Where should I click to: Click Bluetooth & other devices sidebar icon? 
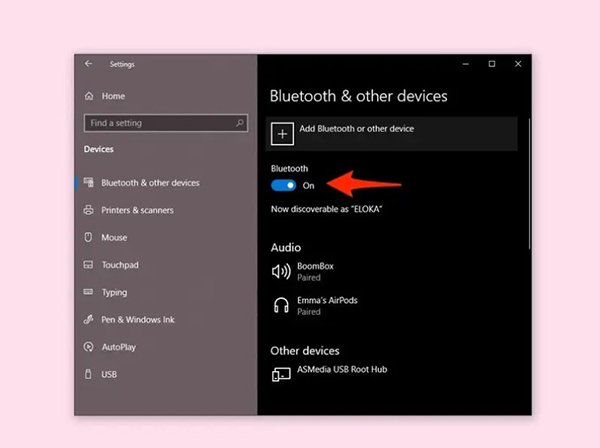(89, 182)
